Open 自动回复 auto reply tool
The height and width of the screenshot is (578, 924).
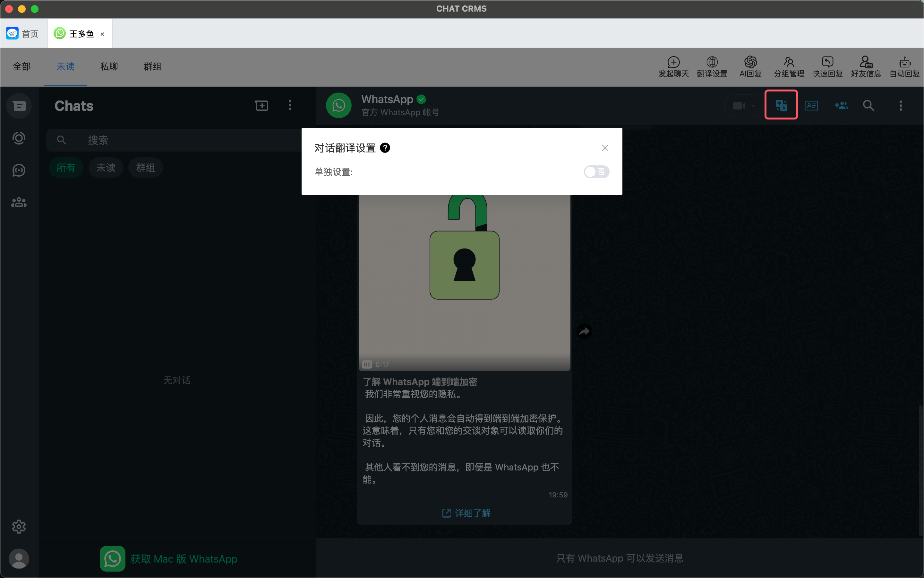[x=904, y=66]
